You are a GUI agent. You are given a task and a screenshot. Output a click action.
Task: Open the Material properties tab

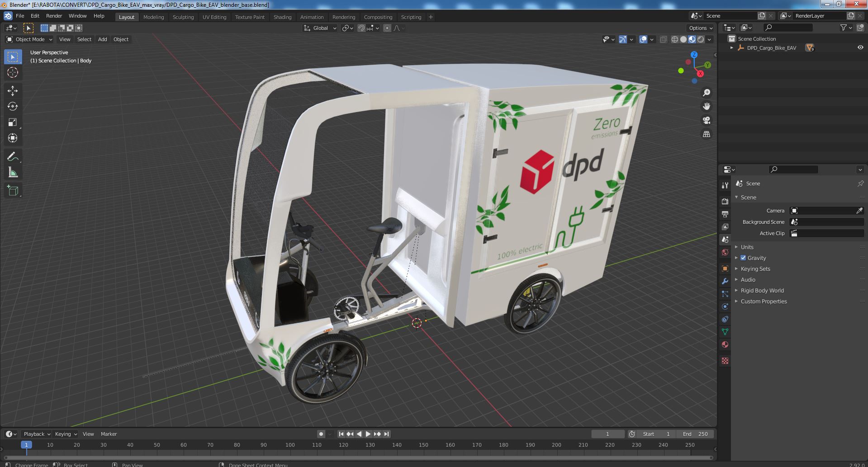click(725, 344)
